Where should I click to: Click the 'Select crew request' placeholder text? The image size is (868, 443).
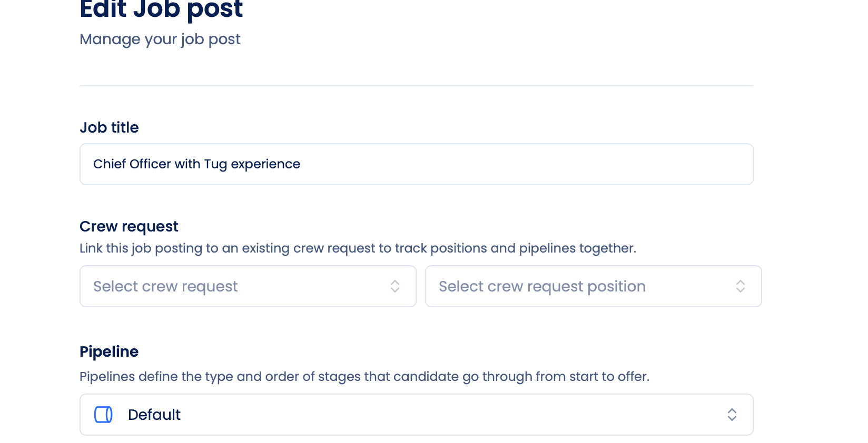[165, 286]
